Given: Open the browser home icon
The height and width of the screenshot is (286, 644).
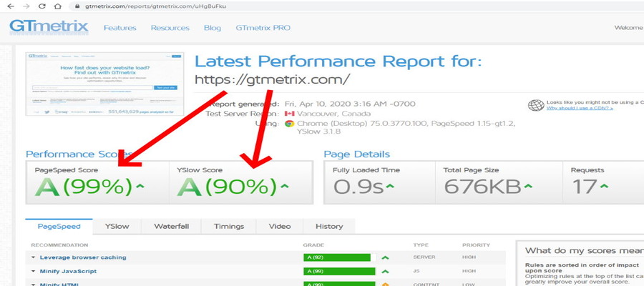Looking at the screenshot, I should 58,6.
